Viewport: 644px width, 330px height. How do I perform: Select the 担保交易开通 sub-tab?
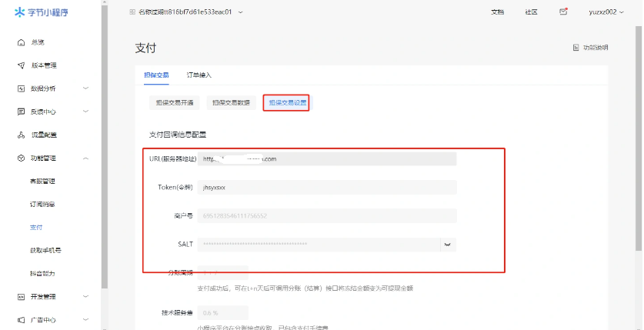[x=175, y=102]
